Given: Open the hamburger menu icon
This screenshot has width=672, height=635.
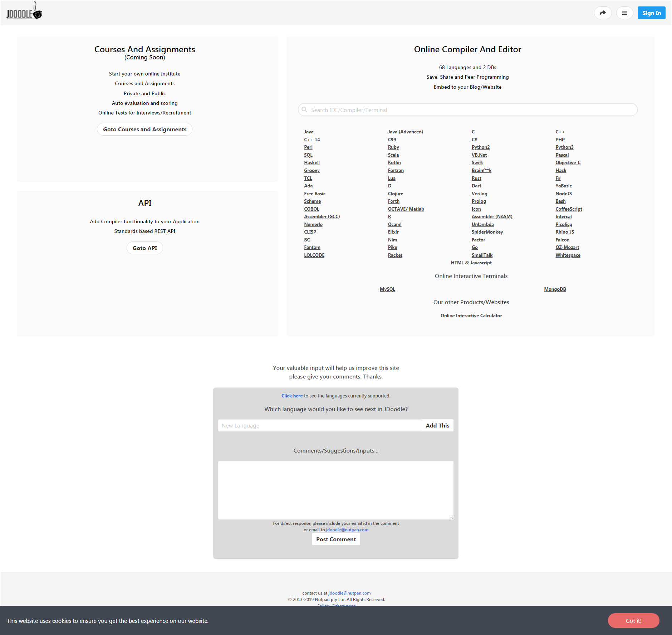Looking at the screenshot, I should point(624,13).
